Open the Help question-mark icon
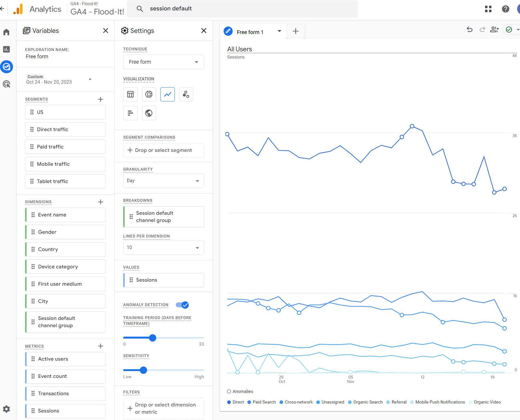Screen dimensions: 520x420 [x=506, y=9]
